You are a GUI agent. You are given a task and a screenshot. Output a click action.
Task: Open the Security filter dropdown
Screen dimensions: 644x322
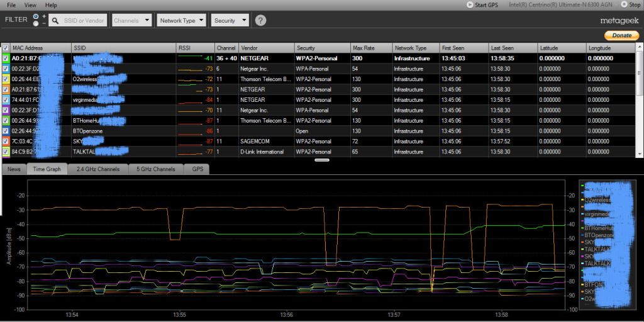click(x=230, y=20)
